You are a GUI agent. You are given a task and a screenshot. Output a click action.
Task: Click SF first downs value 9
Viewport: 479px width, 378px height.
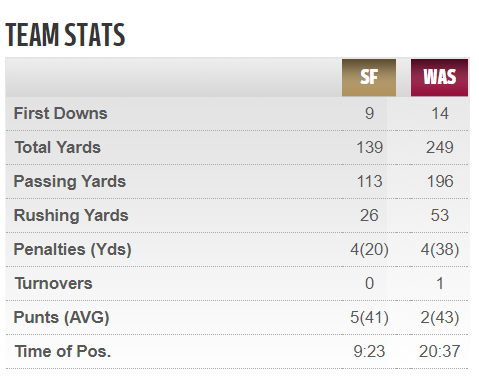pos(369,113)
